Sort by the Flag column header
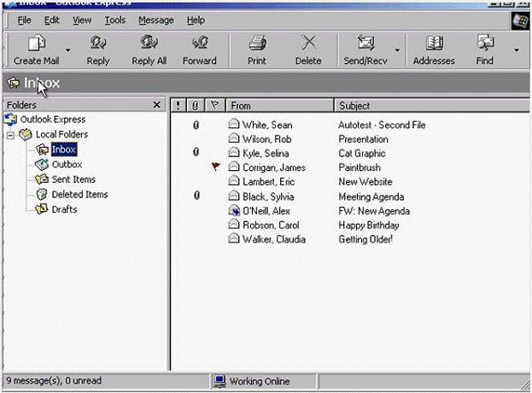This screenshot has height=393, width=532. click(215, 106)
